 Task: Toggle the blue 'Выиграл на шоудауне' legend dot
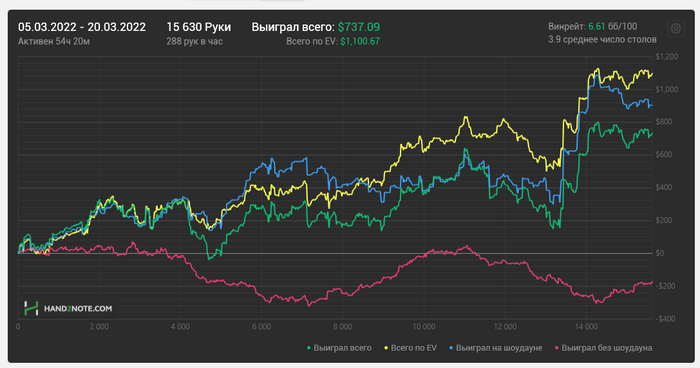tap(451, 348)
